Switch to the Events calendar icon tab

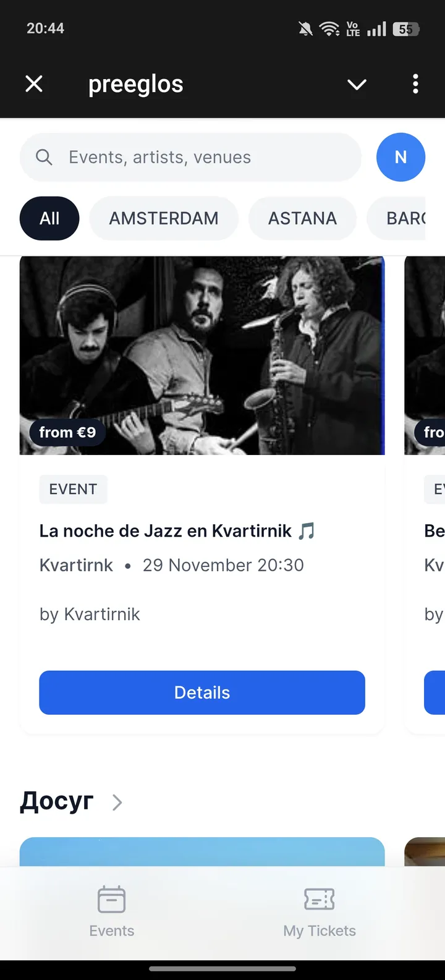pyautogui.click(x=112, y=912)
